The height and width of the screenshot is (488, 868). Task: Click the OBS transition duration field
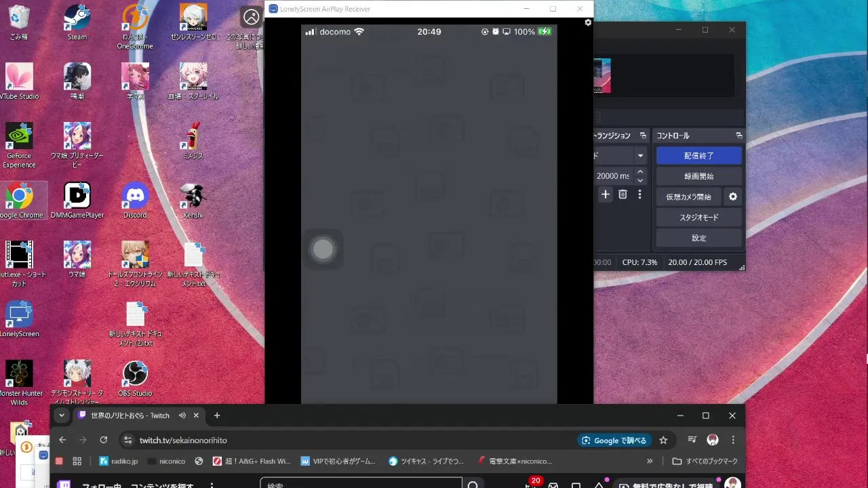coord(614,176)
